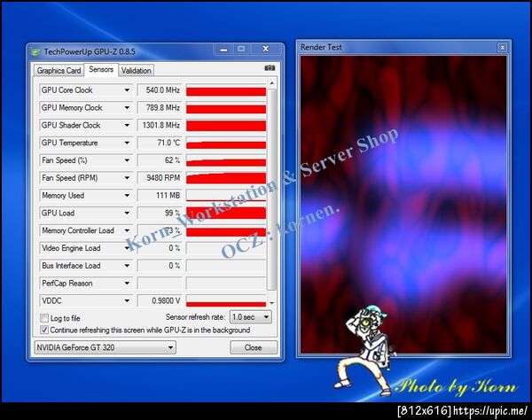The width and height of the screenshot is (532, 420).
Task: Click the 99 % GPU load value
Action: 160,214
